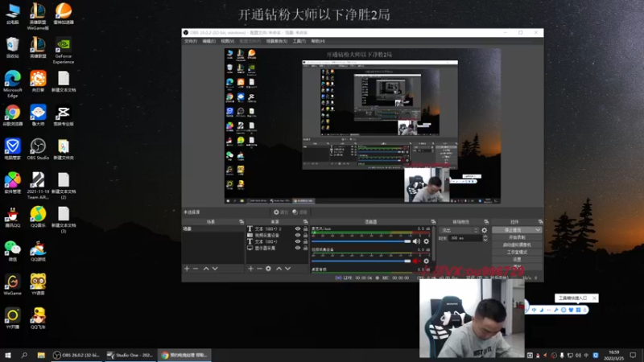Screen dimensions: 644x362
Task: Open the 帮助(H) menu in OBS
Action: 318,41
